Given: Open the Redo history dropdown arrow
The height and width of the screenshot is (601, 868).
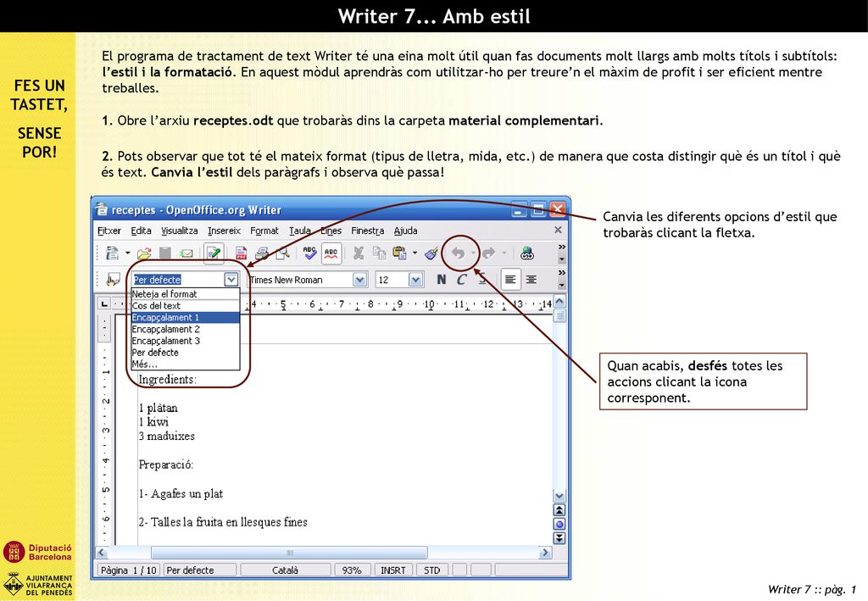Looking at the screenshot, I should coord(504,253).
